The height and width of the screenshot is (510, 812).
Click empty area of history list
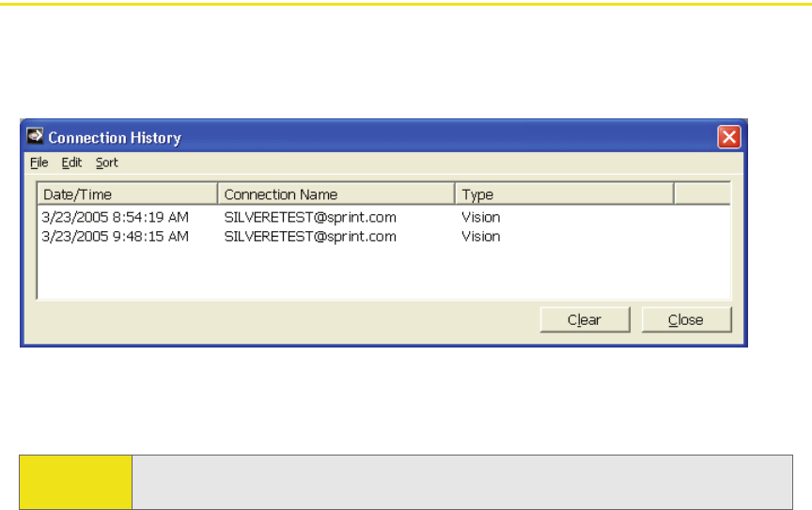coord(383,271)
